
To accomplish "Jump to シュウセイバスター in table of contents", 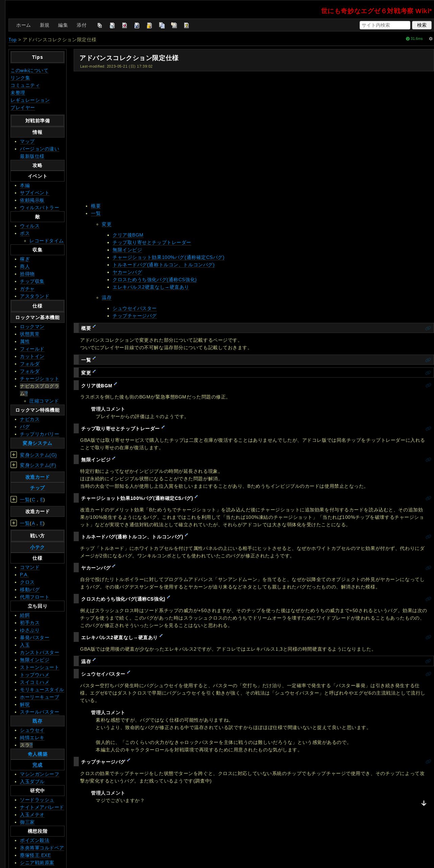I will tap(135, 309).
